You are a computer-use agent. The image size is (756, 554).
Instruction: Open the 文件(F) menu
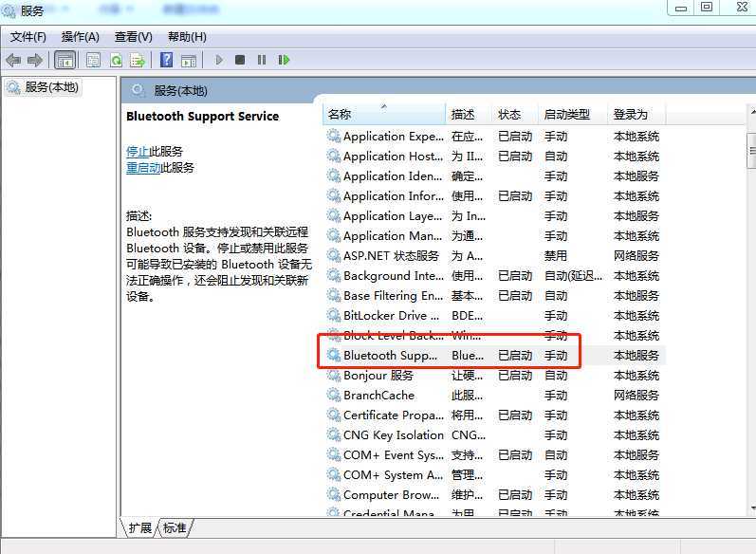click(28, 37)
